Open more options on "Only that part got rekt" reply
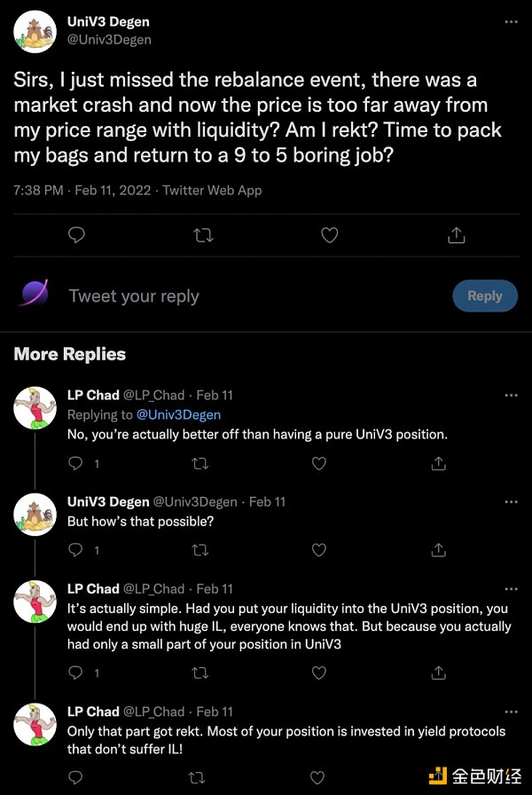Viewport: 532px width, 795px height. 511,712
